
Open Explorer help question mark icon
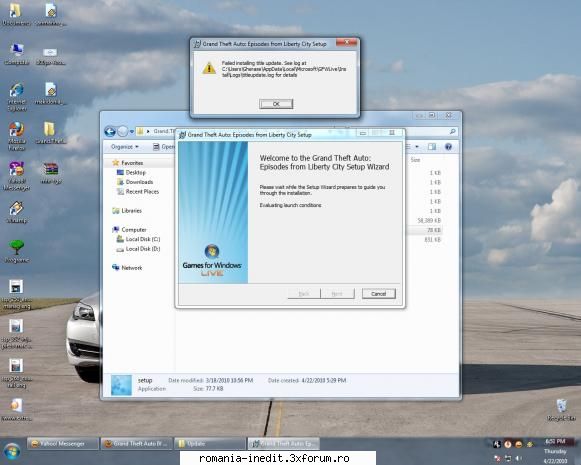pos(448,147)
